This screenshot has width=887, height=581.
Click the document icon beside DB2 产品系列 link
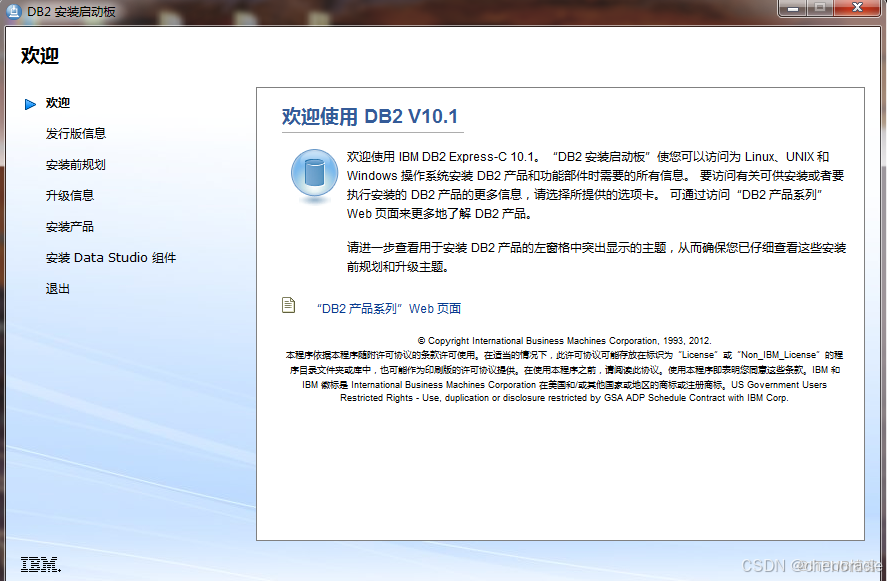pyautogui.click(x=289, y=305)
